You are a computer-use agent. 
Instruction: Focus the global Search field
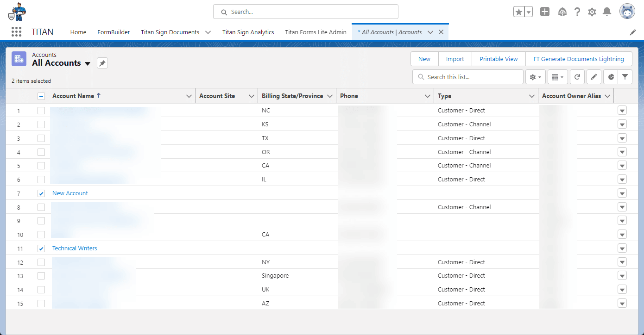pyautogui.click(x=306, y=12)
